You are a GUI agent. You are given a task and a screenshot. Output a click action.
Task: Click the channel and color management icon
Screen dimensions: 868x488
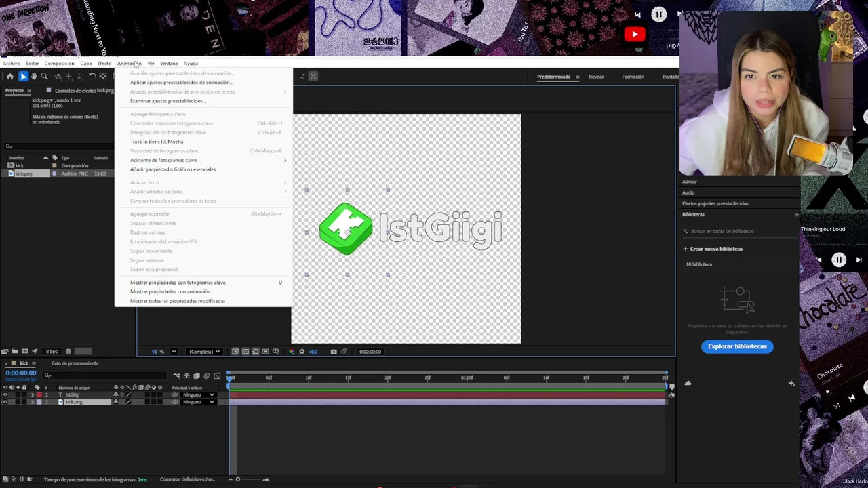click(x=292, y=352)
